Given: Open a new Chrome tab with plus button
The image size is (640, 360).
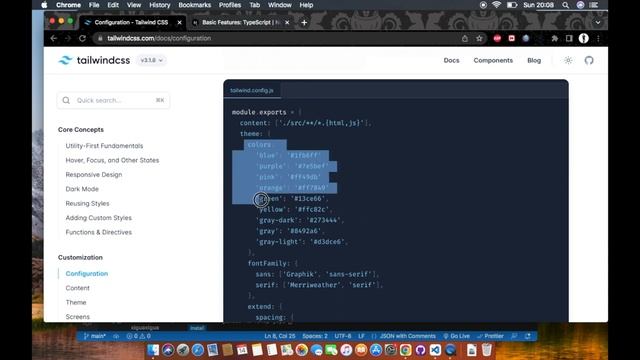Looking at the screenshot, I should pos(304,22).
